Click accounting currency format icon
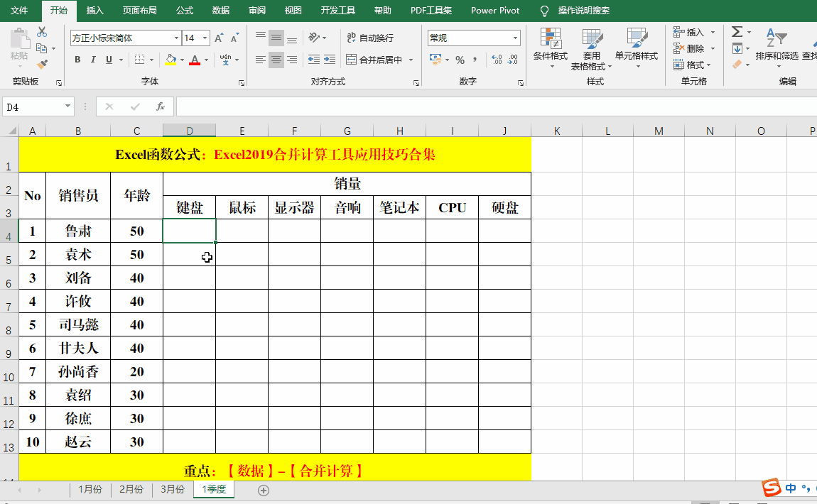Screen dimensions: 817x504 click(x=435, y=60)
